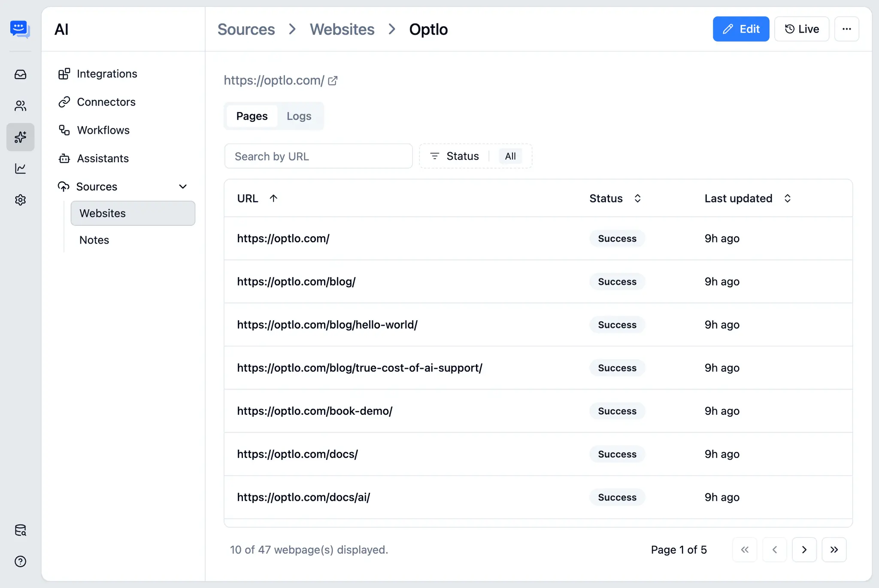Collapse the Sources section chevron
Image resolution: width=879 pixels, height=588 pixels.
point(183,187)
